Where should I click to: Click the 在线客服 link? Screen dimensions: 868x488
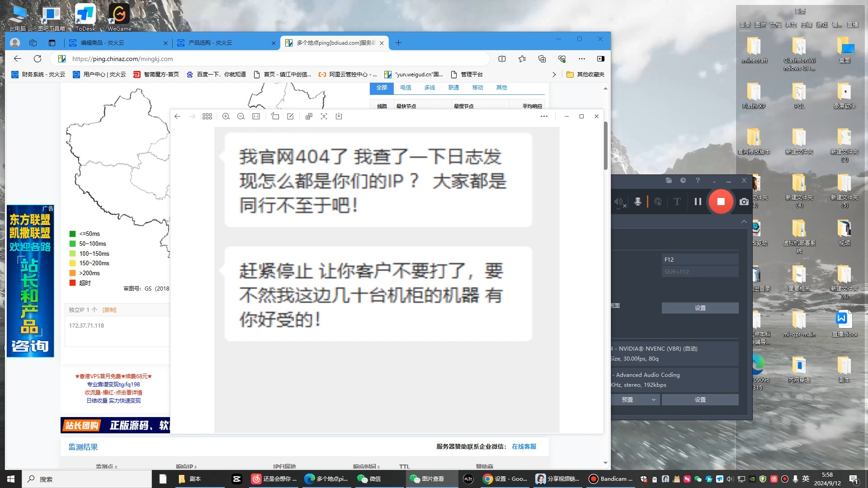pos(524,446)
